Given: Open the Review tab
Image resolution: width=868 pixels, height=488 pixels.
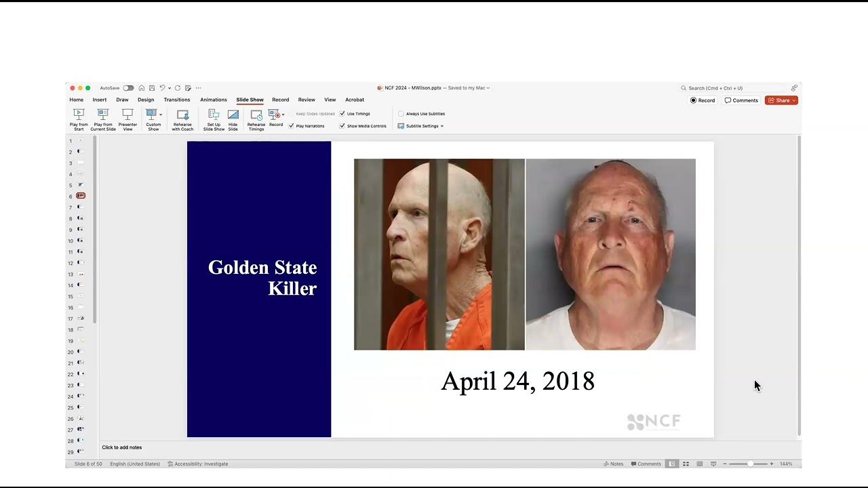Looking at the screenshot, I should 307,100.
